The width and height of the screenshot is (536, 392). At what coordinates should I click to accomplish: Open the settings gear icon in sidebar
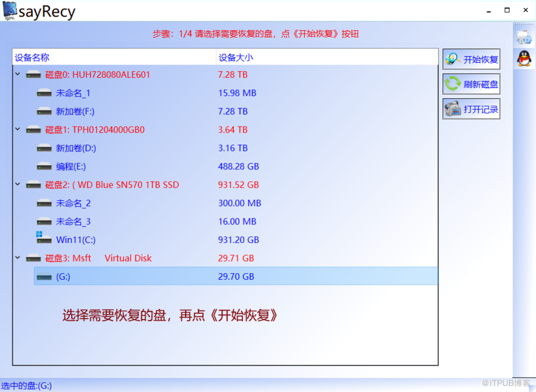point(524,37)
